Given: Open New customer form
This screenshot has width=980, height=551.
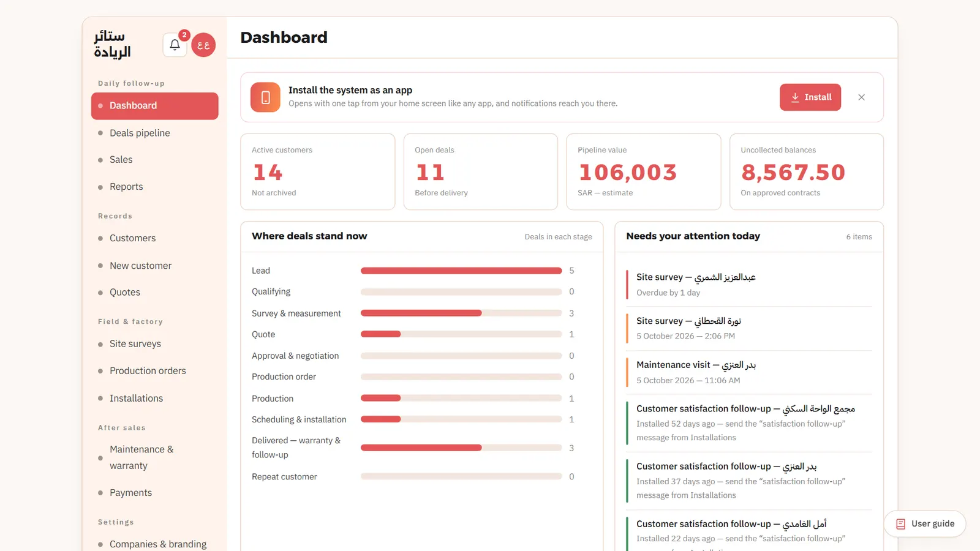Looking at the screenshot, I should tap(155, 266).
